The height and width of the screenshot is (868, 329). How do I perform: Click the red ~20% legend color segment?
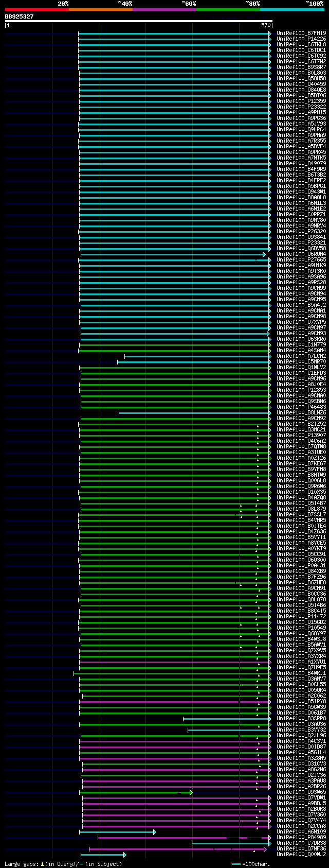[x=37, y=9]
